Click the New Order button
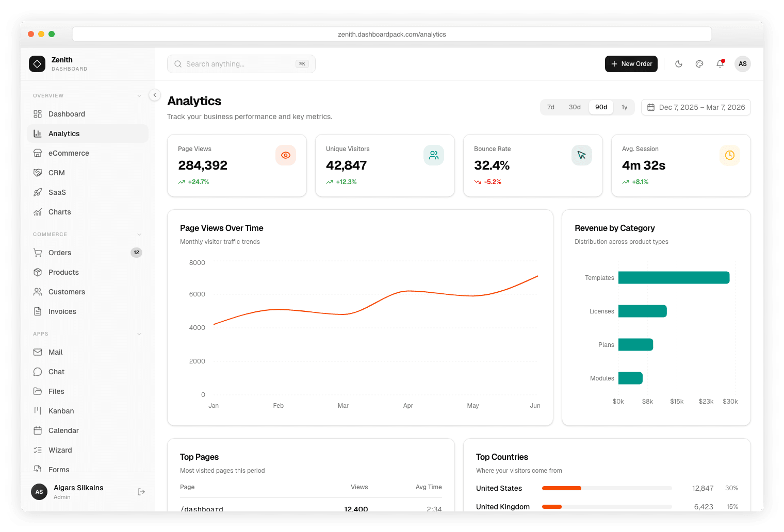The height and width of the screenshot is (532, 784). coord(631,63)
